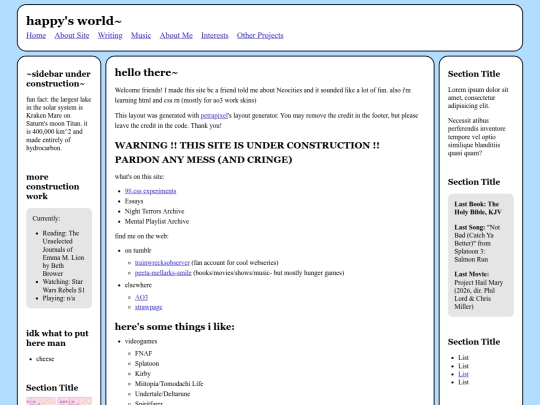Click the elsewhere list item
The width and height of the screenshot is (540, 405).
138,285
